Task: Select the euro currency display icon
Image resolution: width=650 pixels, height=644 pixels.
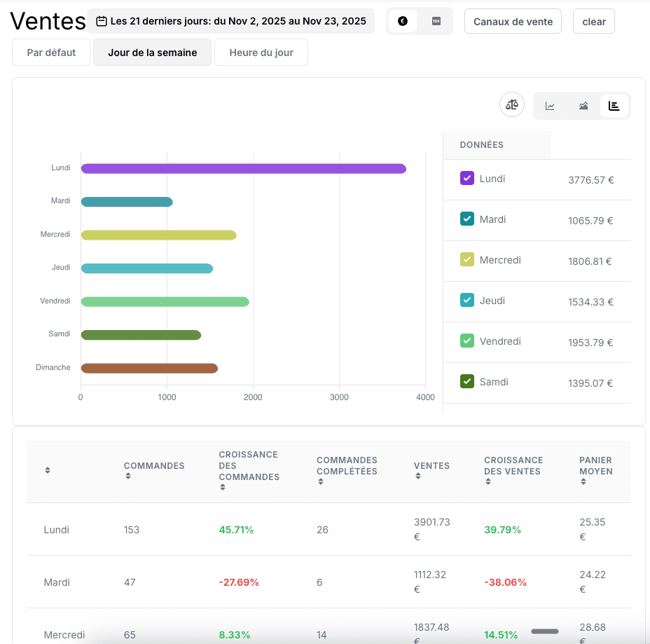Action: (403, 21)
